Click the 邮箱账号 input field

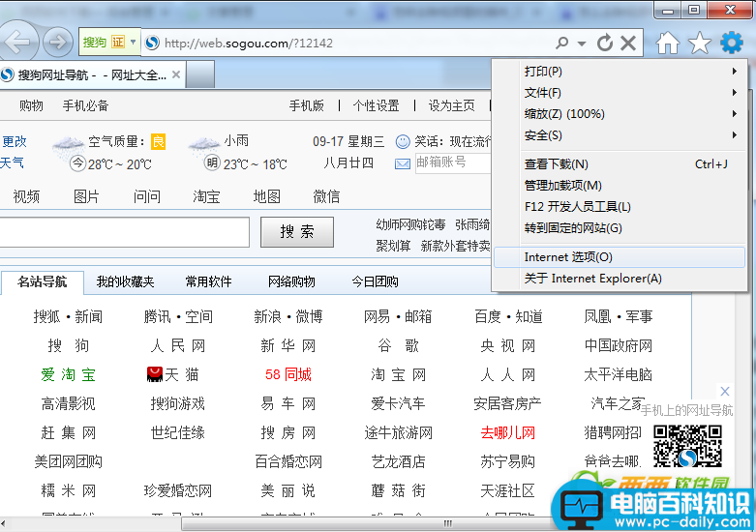click(x=452, y=163)
